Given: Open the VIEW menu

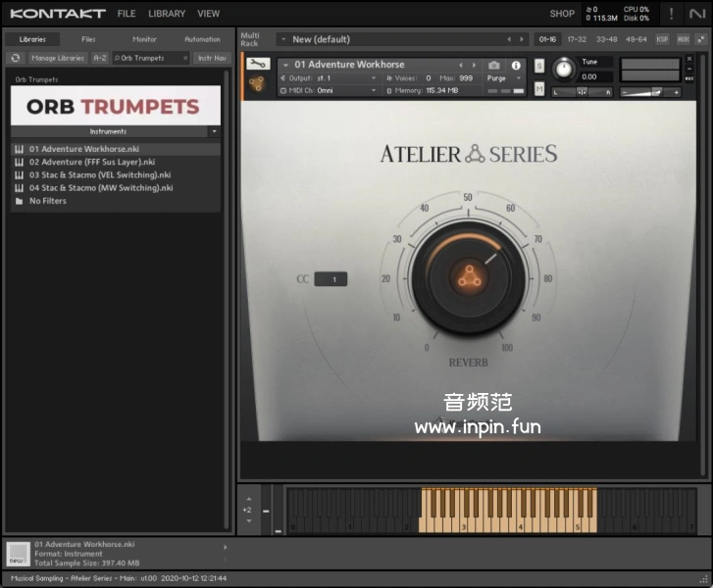Looking at the screenshot, I should 208,14.
